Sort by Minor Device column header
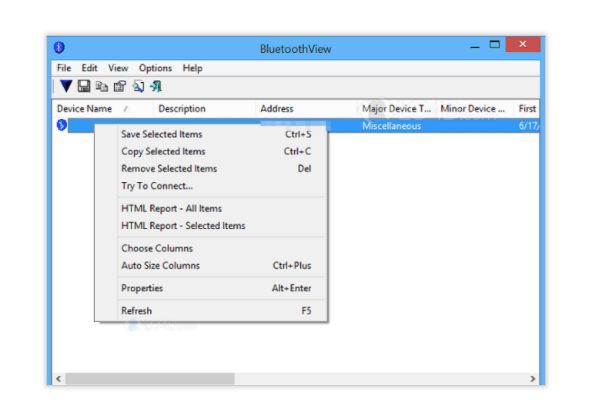 coord(475,109)
